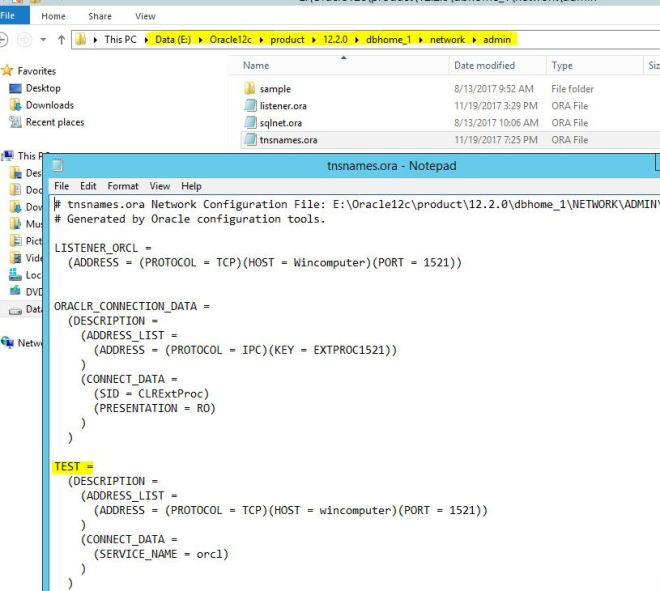Select the tnsnames.ora file icon
The image size is (660, 591).
pos(250,140)
